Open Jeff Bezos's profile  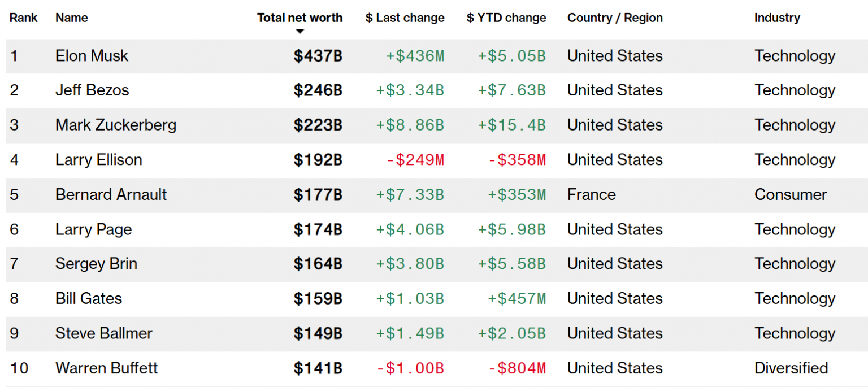pos(92,90)
